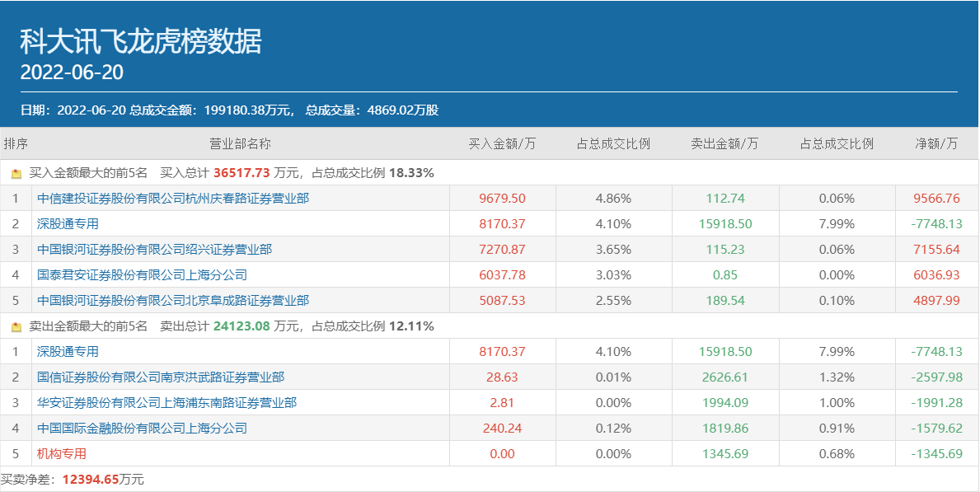
Task: Open the red 机构专用 link
Action: (62, 454)
